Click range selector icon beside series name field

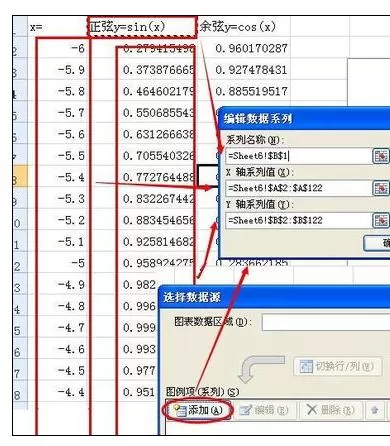[381, 156]
